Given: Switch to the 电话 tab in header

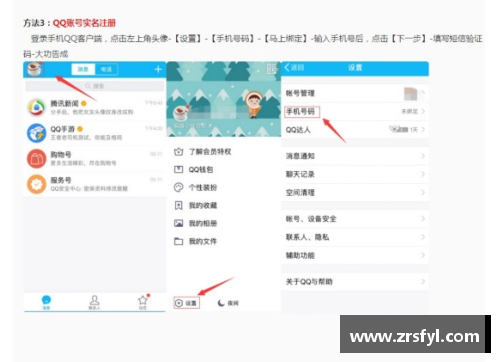Looking at the screenshot, I should pos(106,69).
